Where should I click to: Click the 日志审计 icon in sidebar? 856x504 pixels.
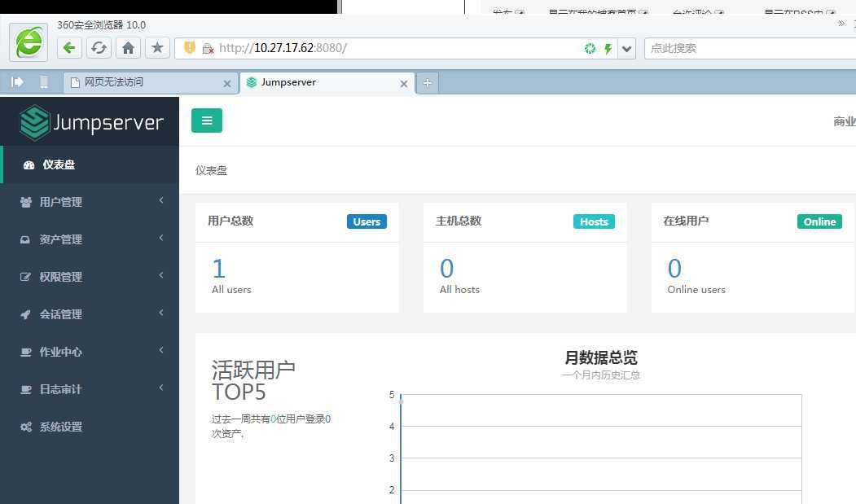[x=26, y=389]
